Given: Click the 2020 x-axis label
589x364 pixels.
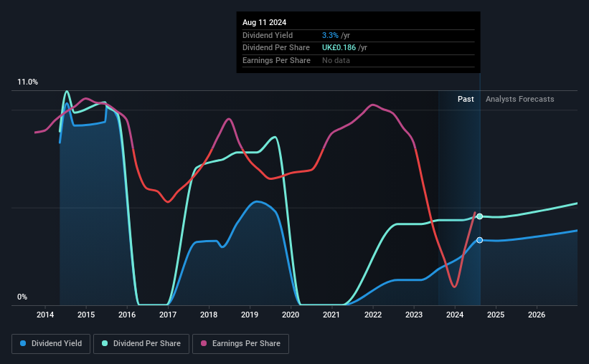Looking at the screenshot, I should (x=291, y=315).
